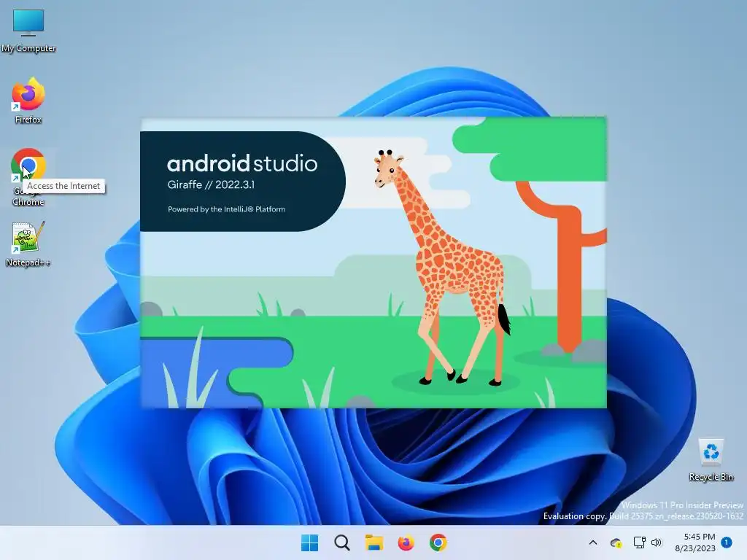The width and height of the screenshot is (747, 560).
Task: Click the 'Firefox' desktop label text
Action: click(x=28, y=120)
